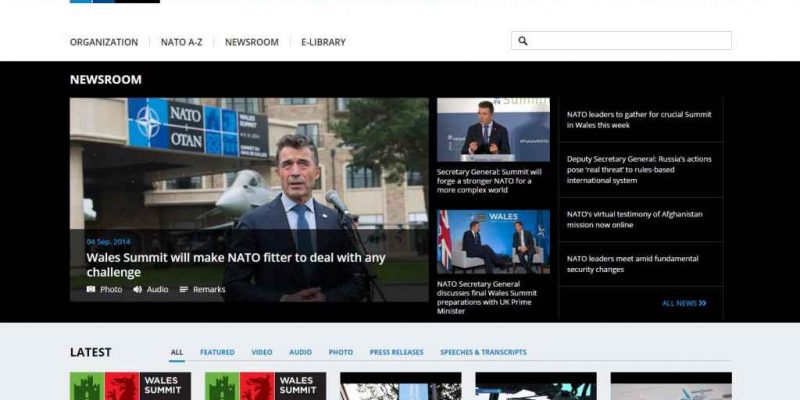Screen dimensions: 800x400
Task: Open the Remarks link under headline
Action: [209, 289]
